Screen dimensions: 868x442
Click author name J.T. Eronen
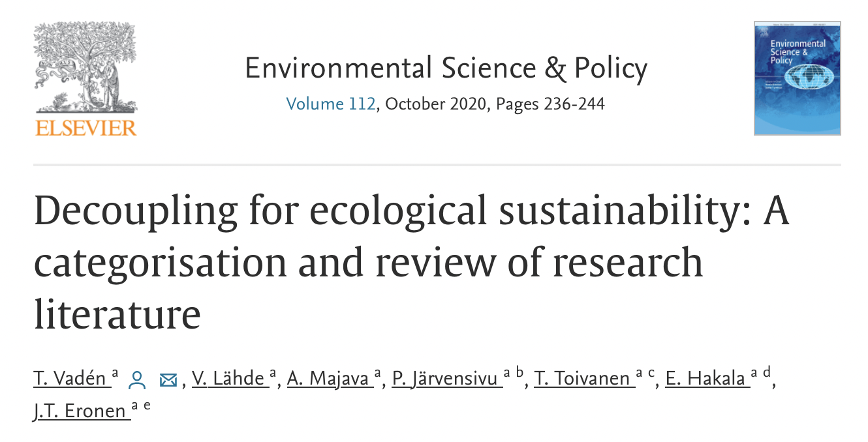coord(80,411)
